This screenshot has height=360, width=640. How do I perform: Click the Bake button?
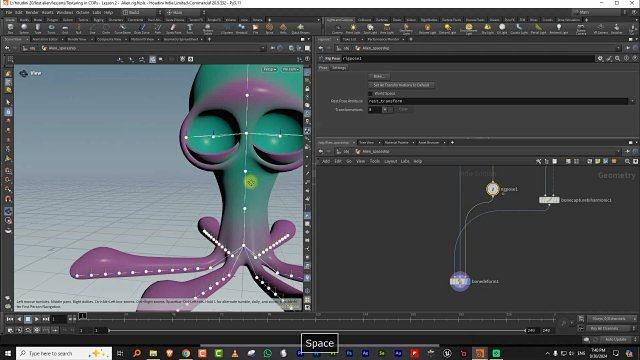(379, 76)
